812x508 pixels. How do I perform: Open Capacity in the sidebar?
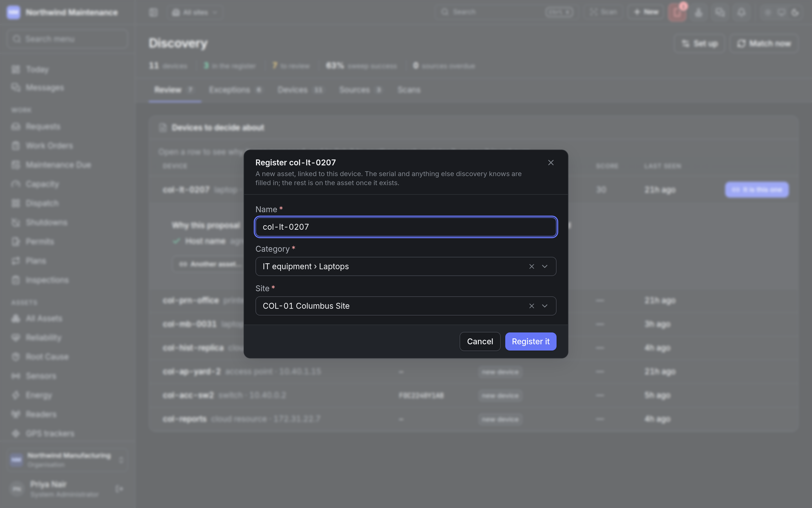click(x=67, y=184)
